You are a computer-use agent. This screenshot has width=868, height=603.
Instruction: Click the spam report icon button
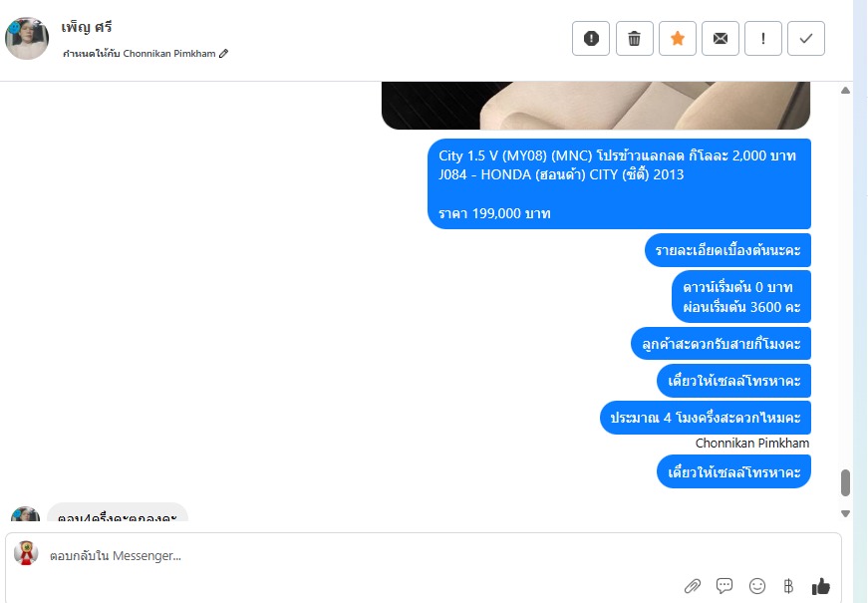click(591, 38)
